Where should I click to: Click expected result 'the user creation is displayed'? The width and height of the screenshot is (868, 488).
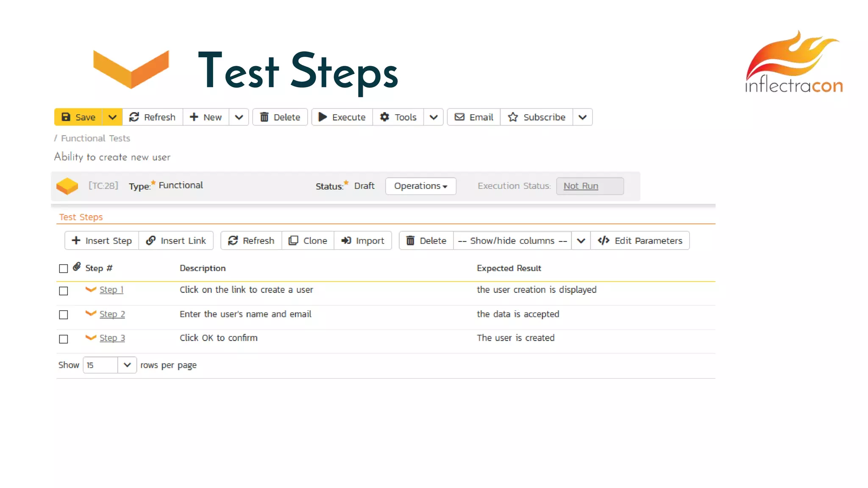537,290
